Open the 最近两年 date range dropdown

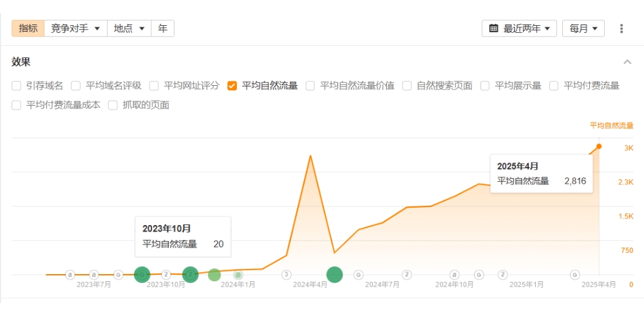pyautogui.click(x=519, y=28)
